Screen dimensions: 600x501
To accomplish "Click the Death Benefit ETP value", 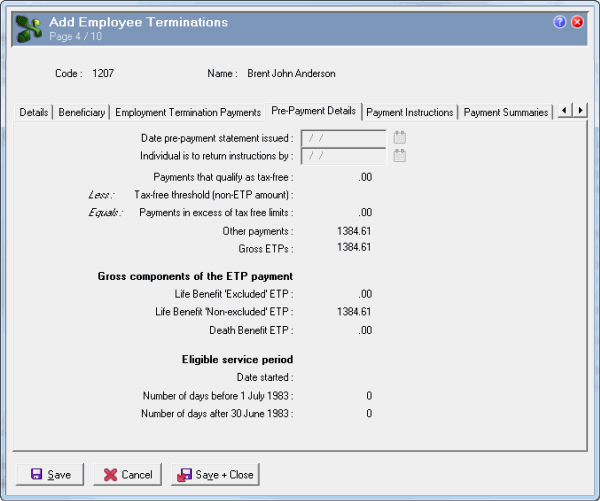I will tap(365, 330).
